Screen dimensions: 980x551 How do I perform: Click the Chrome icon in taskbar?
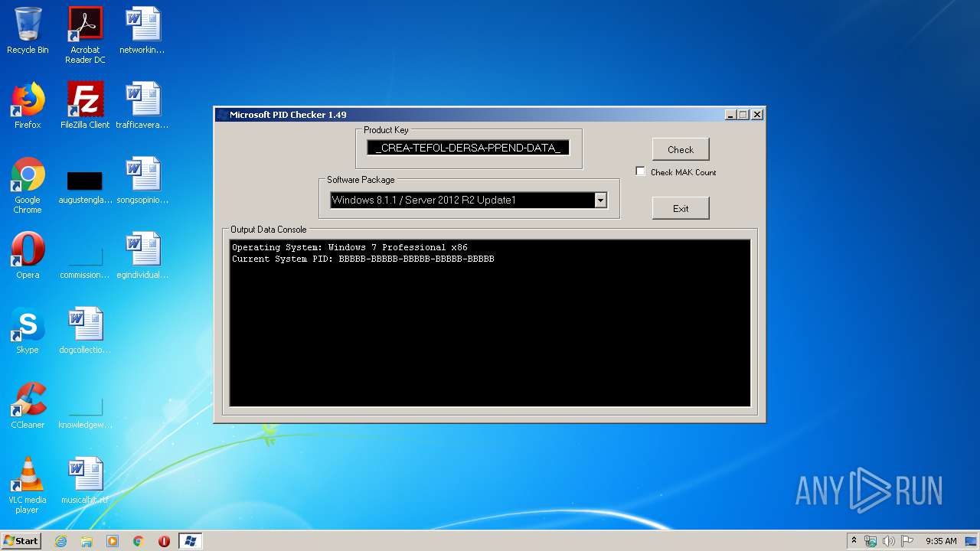(x=139, y=541)
